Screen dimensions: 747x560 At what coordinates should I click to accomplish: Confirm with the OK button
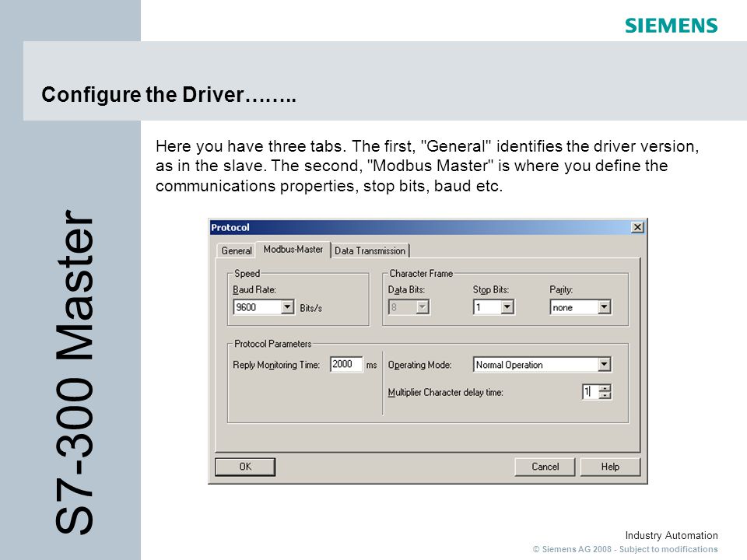pyautogui.click(x=245, y=467)
